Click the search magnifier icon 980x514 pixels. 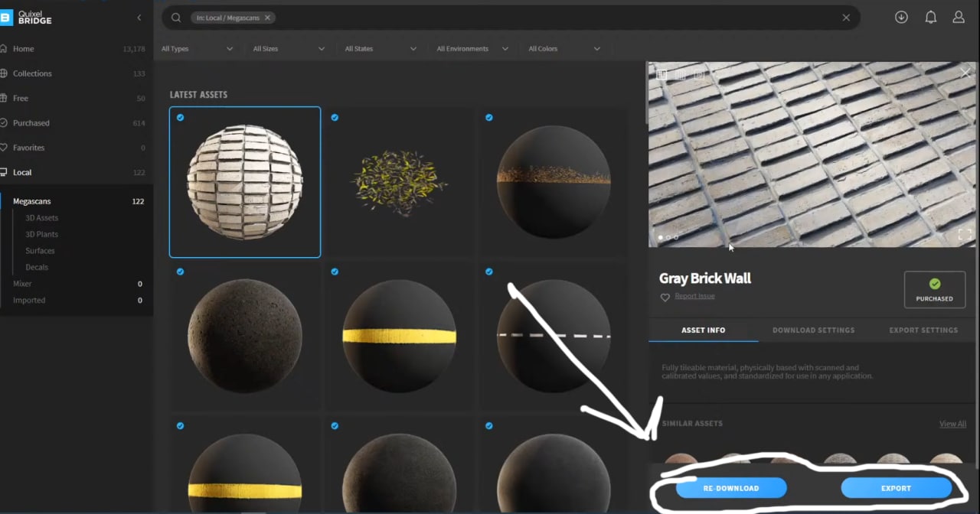176,18
